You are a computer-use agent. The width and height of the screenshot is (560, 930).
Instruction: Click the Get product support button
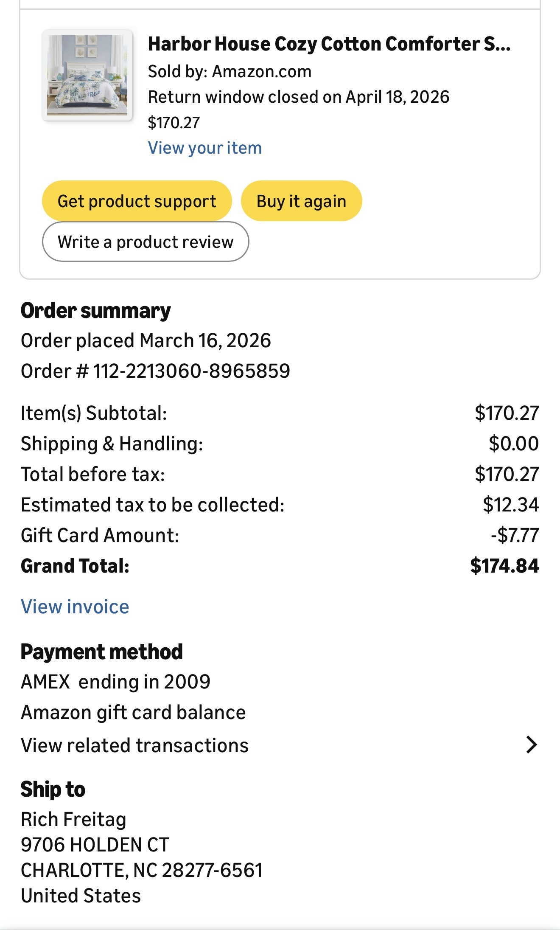tap(137, 201)
